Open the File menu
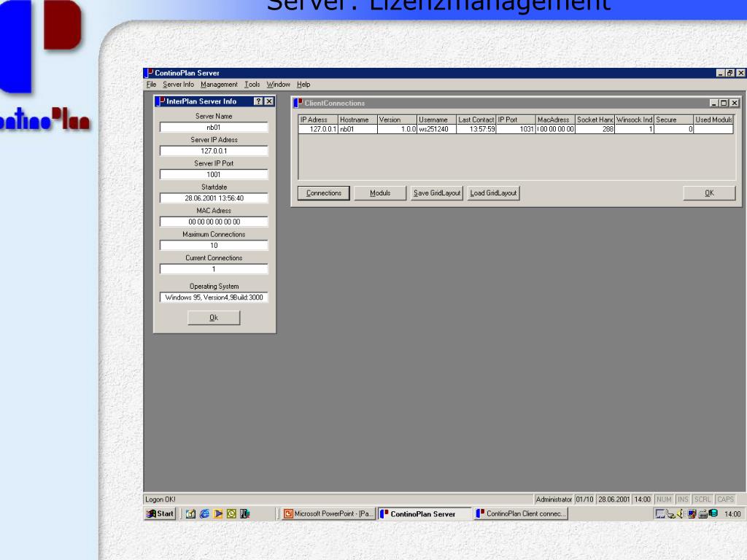 pos(151,85)
